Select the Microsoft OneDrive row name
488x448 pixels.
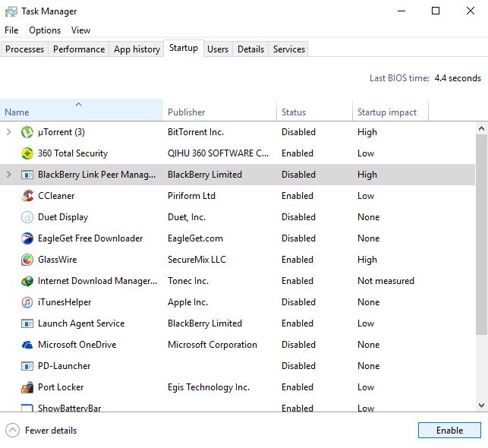click(77, 345)
